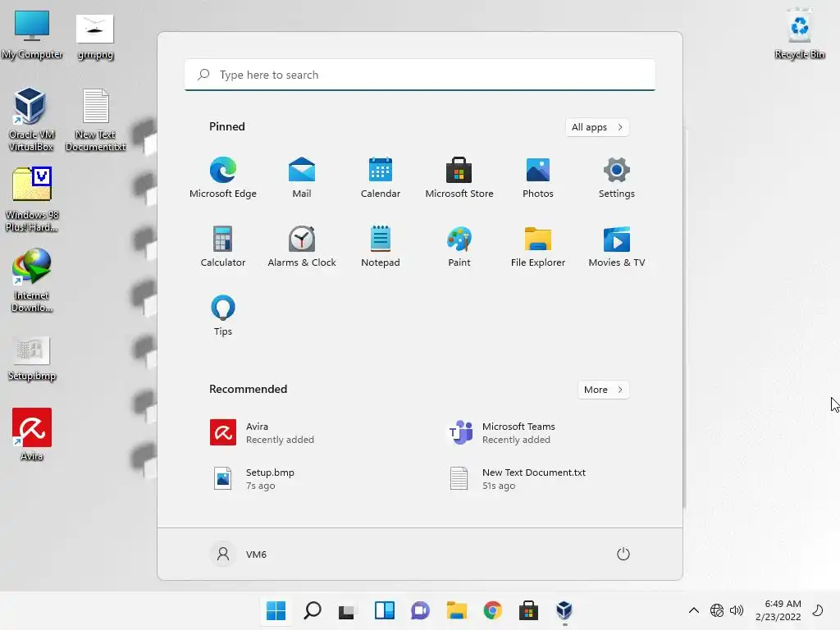
Task: Open Notepad from pinned apps
Action: pos(381,247)
